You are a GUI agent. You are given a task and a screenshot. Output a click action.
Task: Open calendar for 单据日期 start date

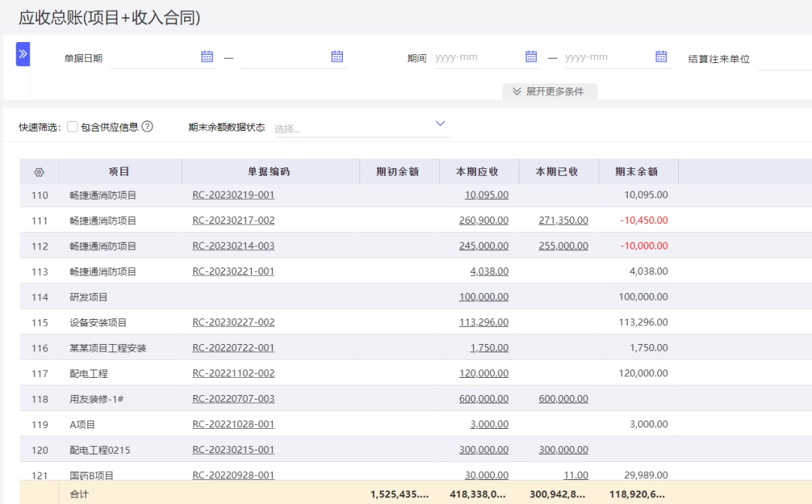[x=208, y=56]
